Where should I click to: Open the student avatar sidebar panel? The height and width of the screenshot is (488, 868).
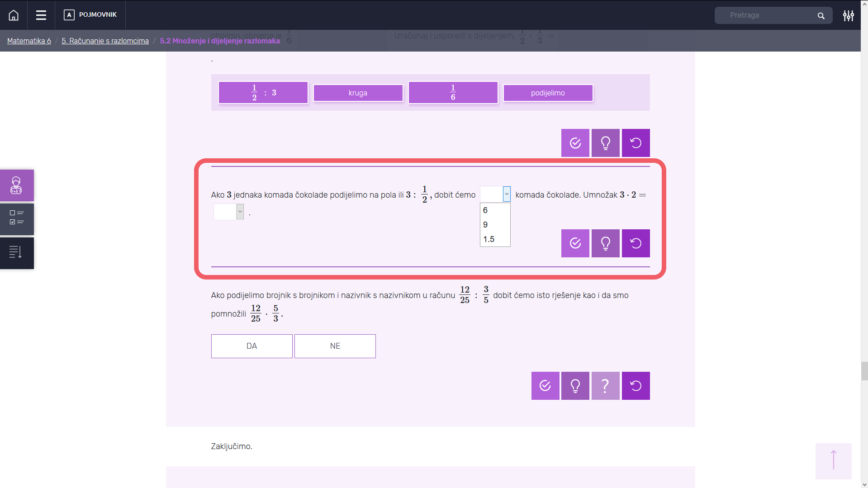(x=16, y=185)
